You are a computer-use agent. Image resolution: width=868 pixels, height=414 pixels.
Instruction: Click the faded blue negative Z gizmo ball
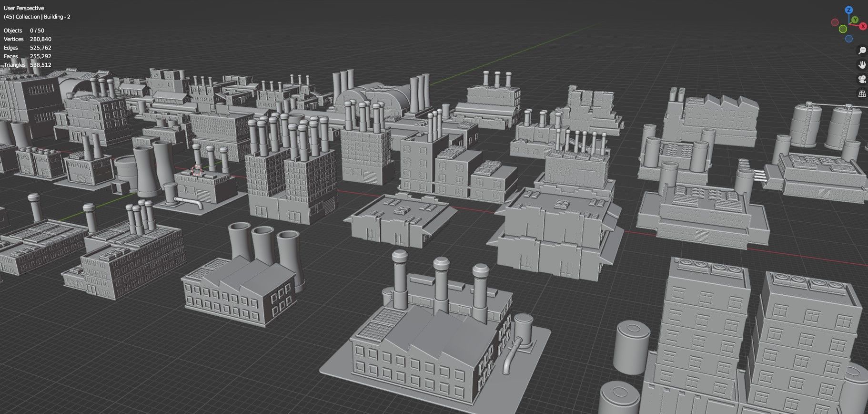pos(849,39)
